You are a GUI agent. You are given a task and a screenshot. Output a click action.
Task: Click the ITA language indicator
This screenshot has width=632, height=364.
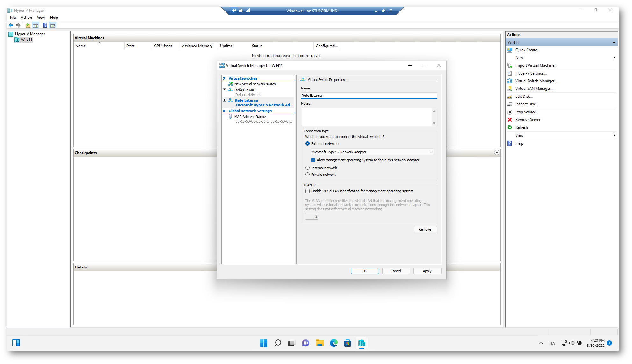(x=552, y=343)
